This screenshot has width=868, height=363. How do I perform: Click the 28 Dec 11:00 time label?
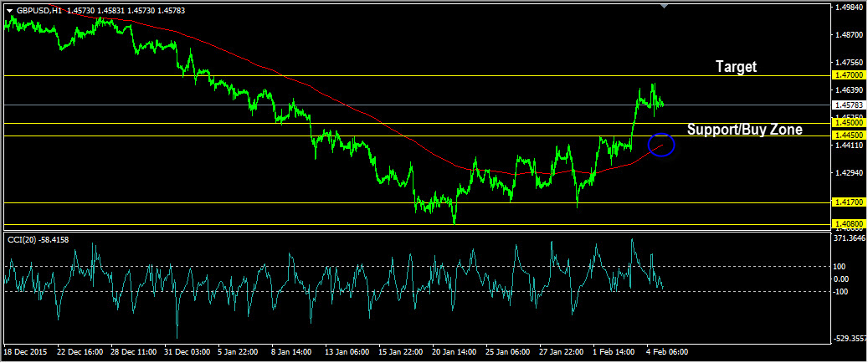[133, 352]
